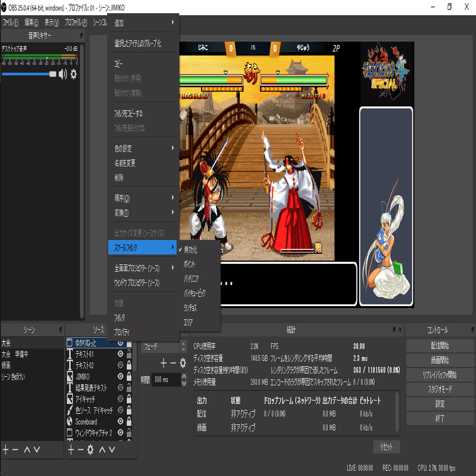The height and width of the screenshot is (476, 476).
Task: Unlock the JIMIKO source
Action: (129, 376)
